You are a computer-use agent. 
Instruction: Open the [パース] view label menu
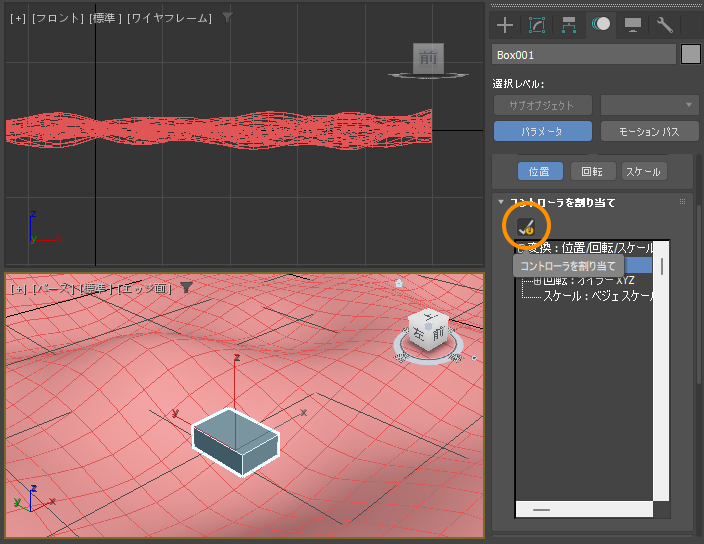pyautogui.click(x=52, y=289)
